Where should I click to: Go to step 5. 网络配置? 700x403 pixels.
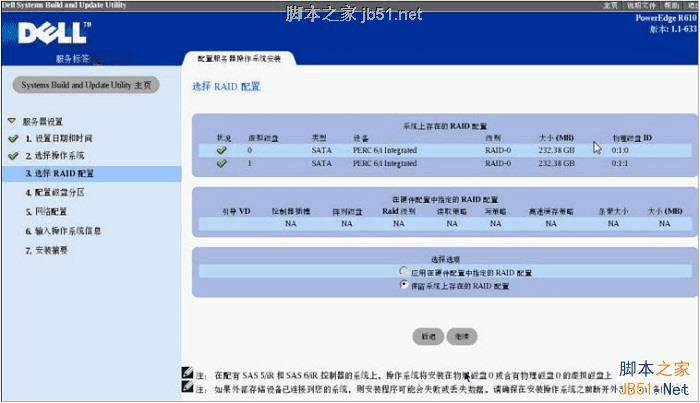pyautogui.click(x=46, y=212)
